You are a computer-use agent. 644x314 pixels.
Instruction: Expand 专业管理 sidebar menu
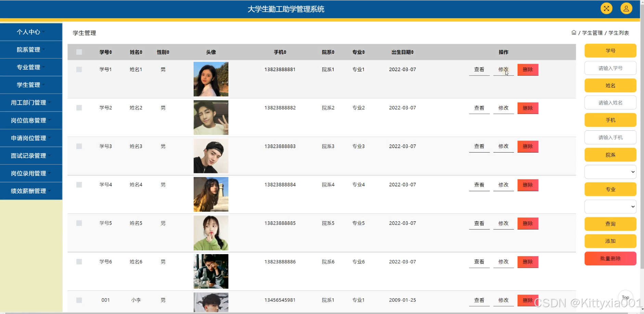coord(31,67)
